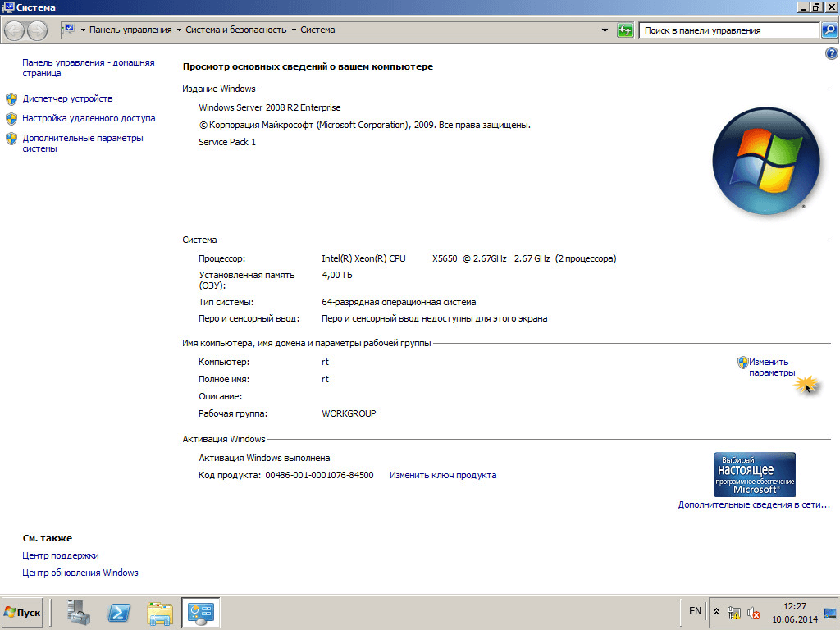Click the search magnifier icon
This screenshot has height=630, width=840.
(829, 30)
